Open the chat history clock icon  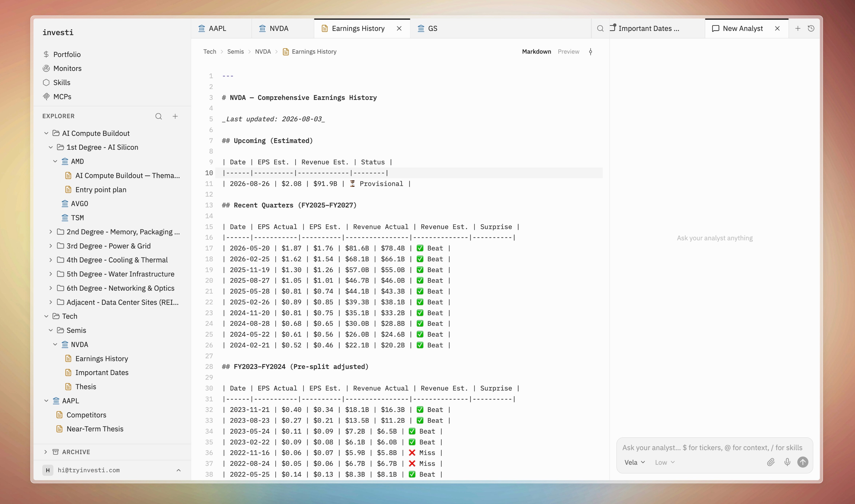[x=811, y=29]
